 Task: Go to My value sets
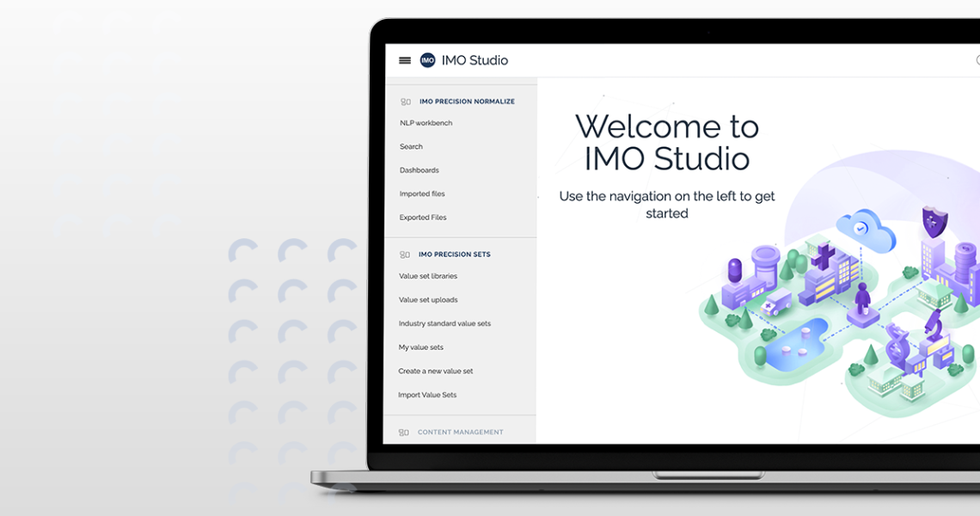click(420, 347)
